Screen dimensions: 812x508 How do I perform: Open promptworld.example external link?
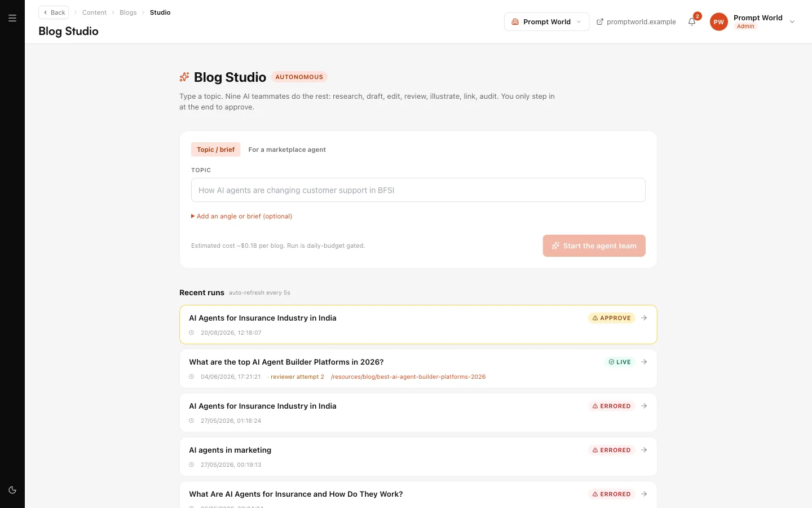tap(636, 22)
